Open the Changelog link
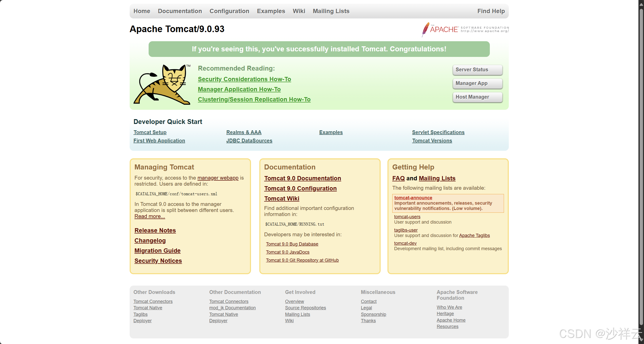 pyautogui.click(x=150, y=241)
